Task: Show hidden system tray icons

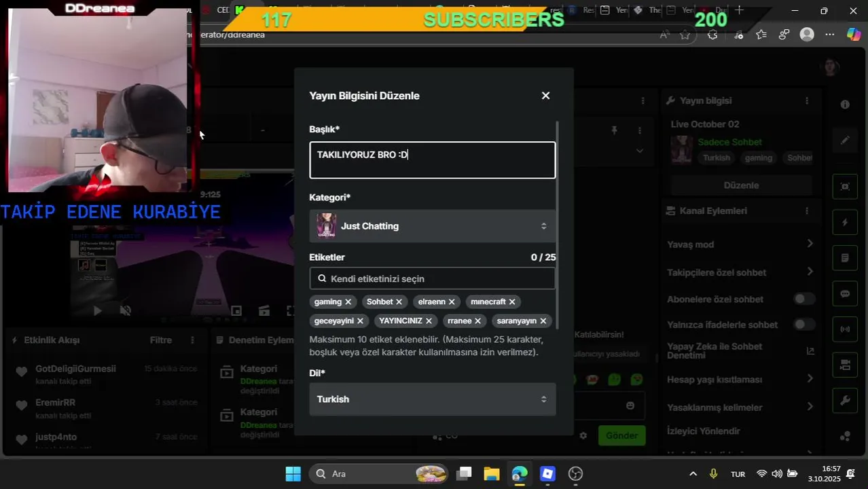Action: 693,474
